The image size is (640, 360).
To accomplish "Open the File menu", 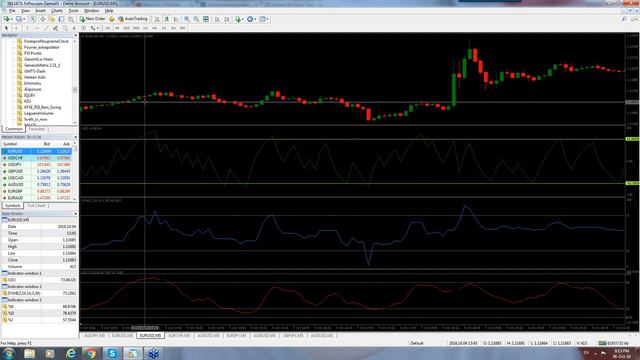I will [12, 11].
